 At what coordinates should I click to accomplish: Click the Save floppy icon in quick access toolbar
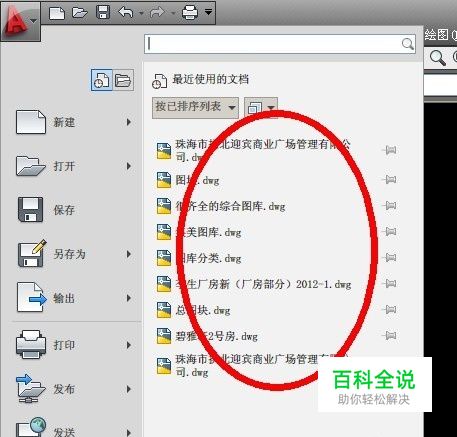pyautogui.click(x=103, y=13)
